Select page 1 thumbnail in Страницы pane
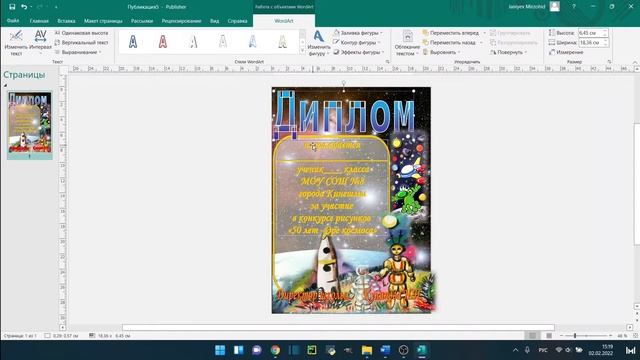 pyautogui.click(x=30, y=122)
